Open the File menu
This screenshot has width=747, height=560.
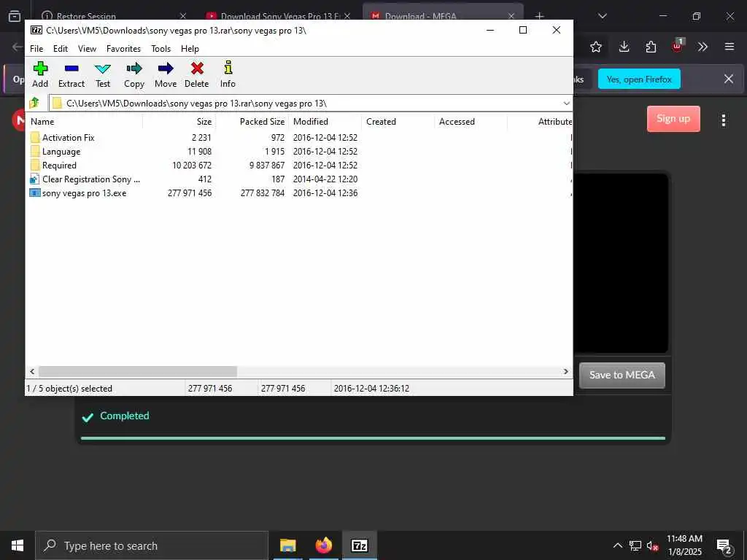36,49
